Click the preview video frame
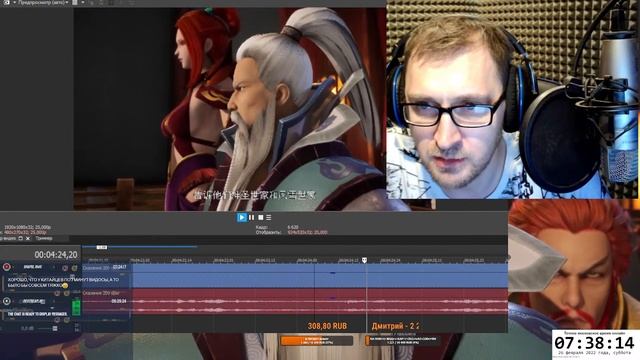Viewport: 640px width, 360px height. click(x=230, y=108)
